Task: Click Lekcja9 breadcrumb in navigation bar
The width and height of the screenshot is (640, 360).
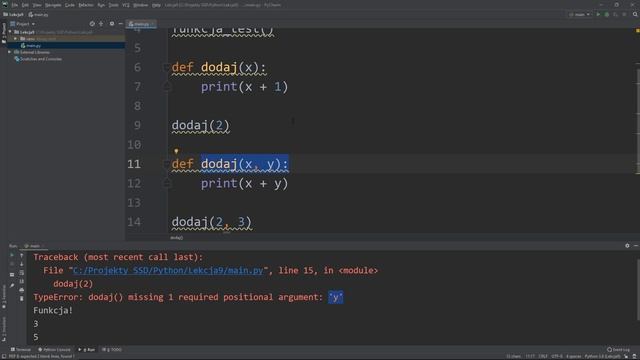Action: (13, 15)
